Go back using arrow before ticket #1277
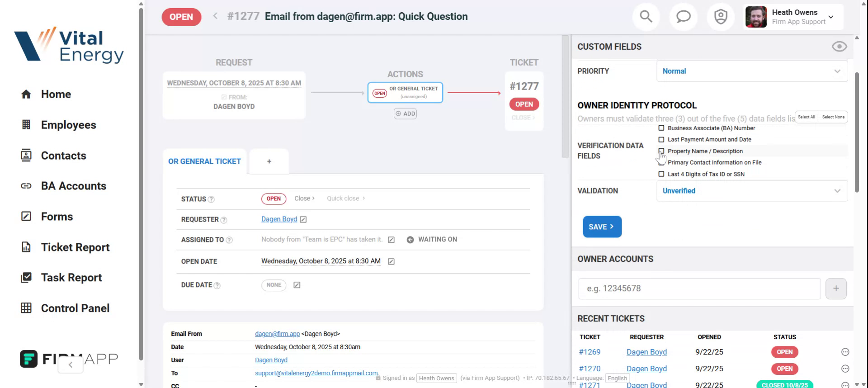Viewport: 868px width, 388px height. coord(215,16)
